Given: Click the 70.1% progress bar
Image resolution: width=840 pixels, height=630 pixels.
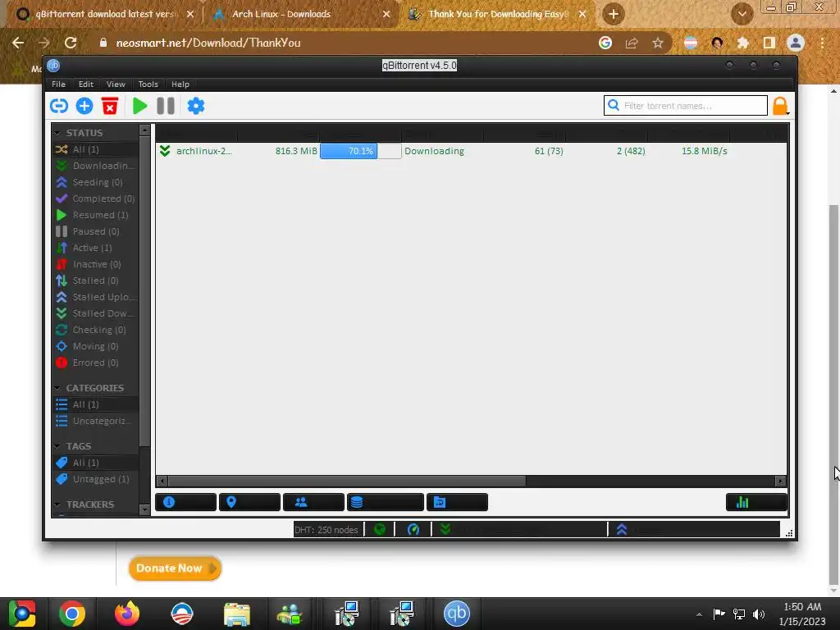Looking at the screenshot, I should click(x=361, y=151).
